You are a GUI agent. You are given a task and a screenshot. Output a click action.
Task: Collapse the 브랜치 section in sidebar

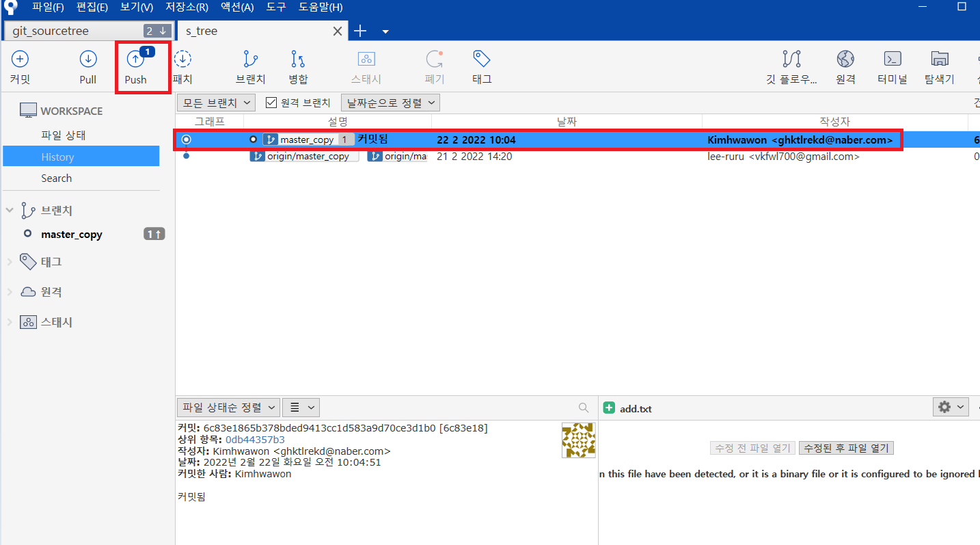(x=10, y=211)
